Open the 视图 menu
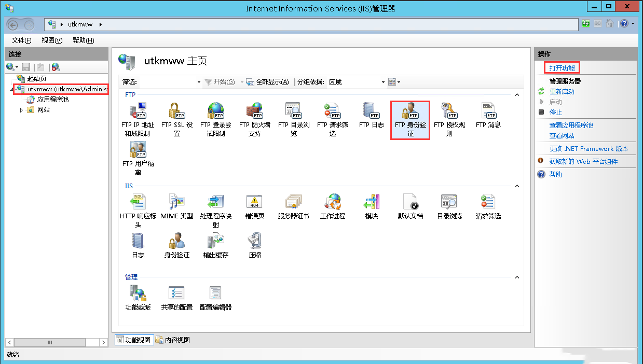The image size is (643, 364). 52,40
